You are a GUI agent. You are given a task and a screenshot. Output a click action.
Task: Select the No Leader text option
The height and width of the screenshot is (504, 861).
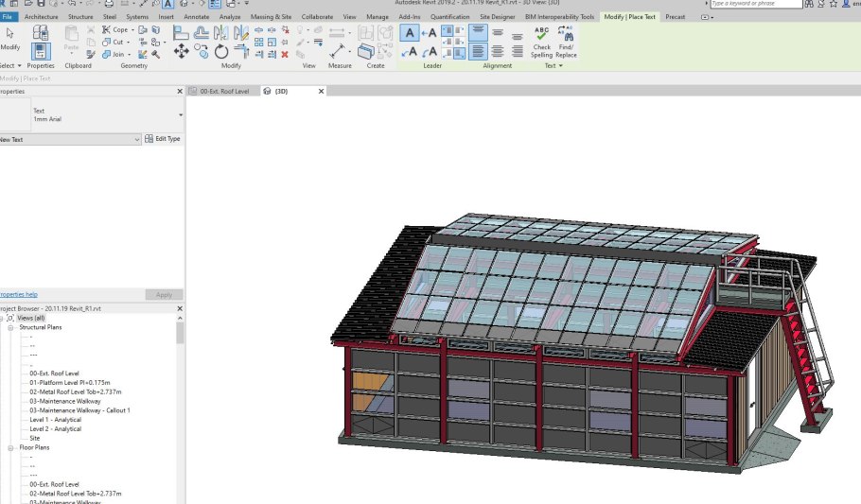(x=410, y=33)
